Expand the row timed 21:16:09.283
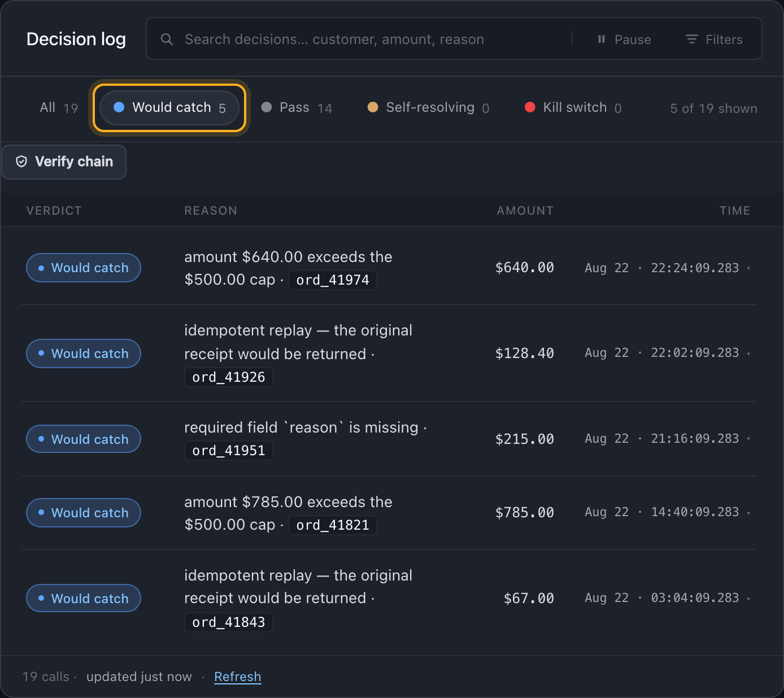The width and height of the screenshot is (784, 698). [748, 439]
